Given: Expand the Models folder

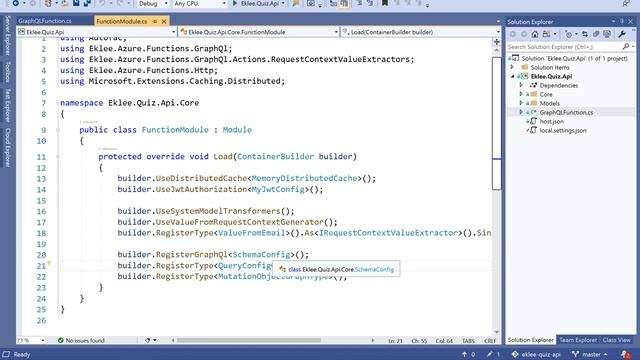Looking at the screenshot, I should tap(521, 103).
